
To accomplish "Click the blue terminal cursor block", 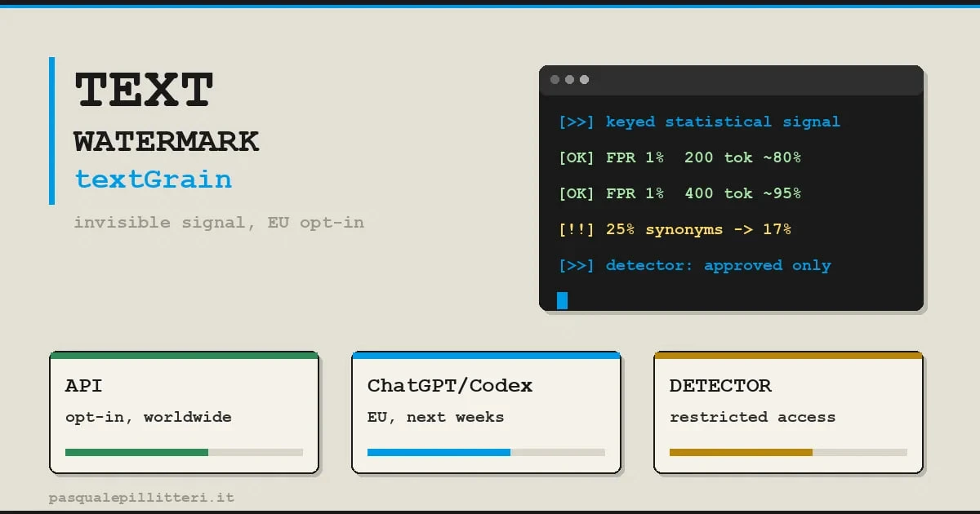I will point(562,300).
